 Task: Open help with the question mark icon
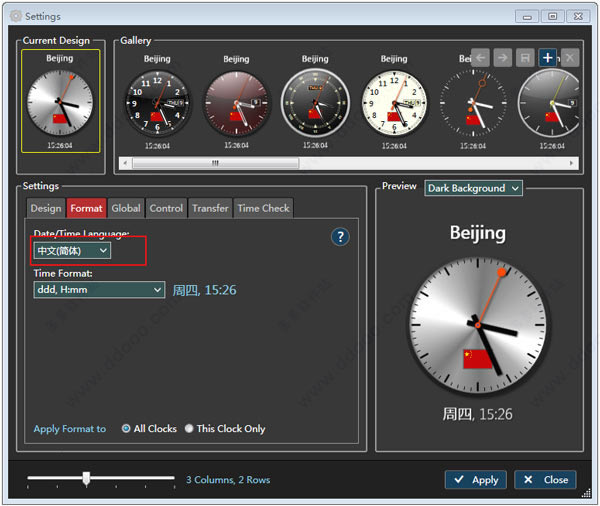point(340,237)
